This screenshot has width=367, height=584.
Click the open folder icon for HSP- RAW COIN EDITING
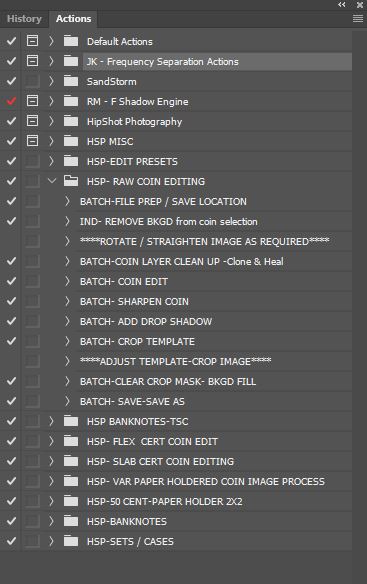71,181
